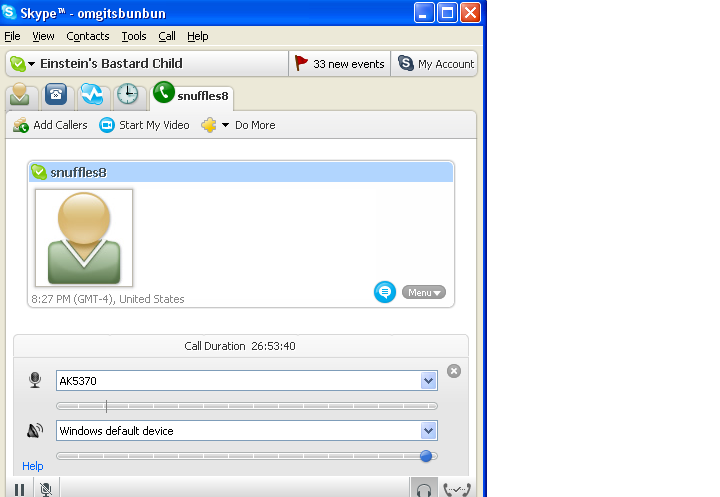Screen dimensions: 720x497
Task: Open the Call Phones dial pad tab
Action: tap(57, 95)
